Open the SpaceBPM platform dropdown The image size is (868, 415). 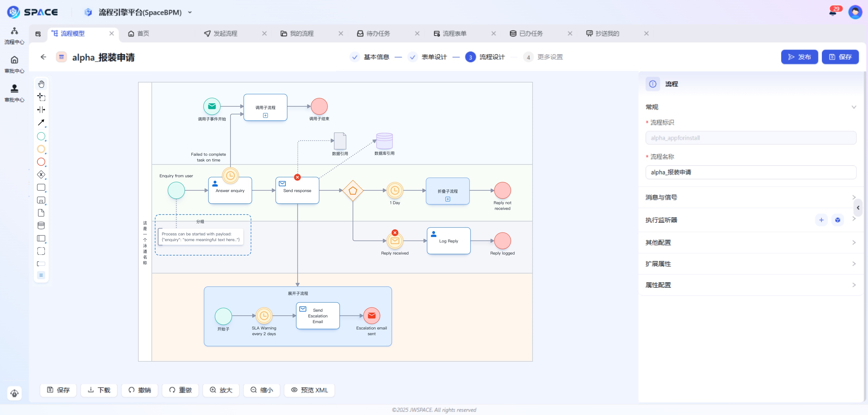pos(190,12)
